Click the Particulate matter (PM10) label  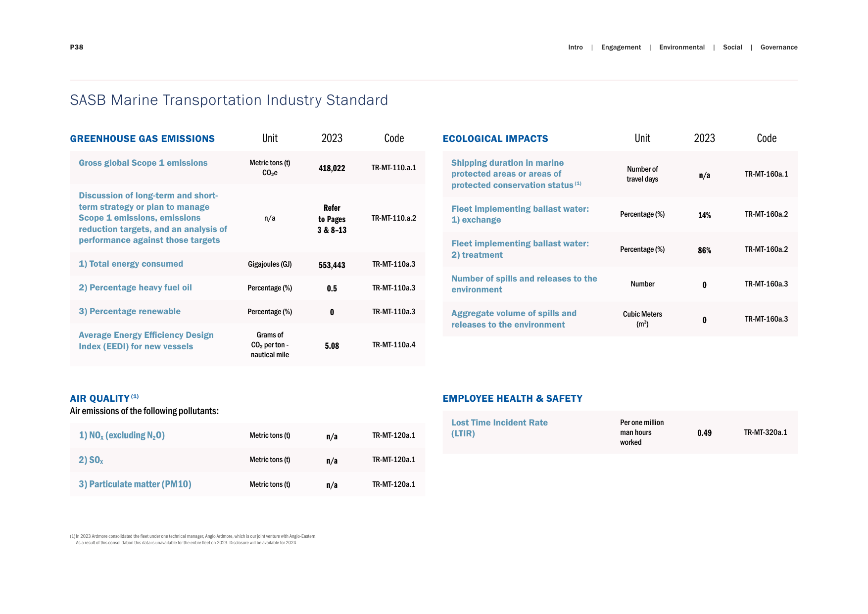pos(135,484)
